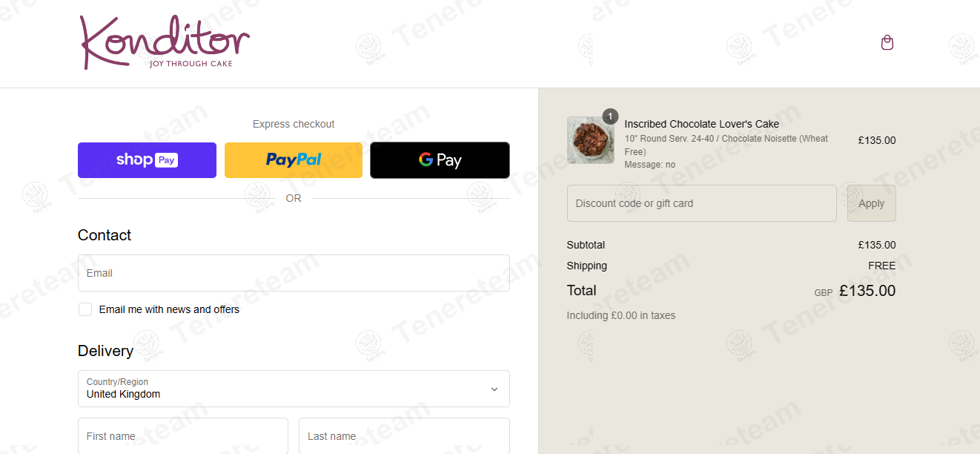Focus the Email input field

pos(294,273)
